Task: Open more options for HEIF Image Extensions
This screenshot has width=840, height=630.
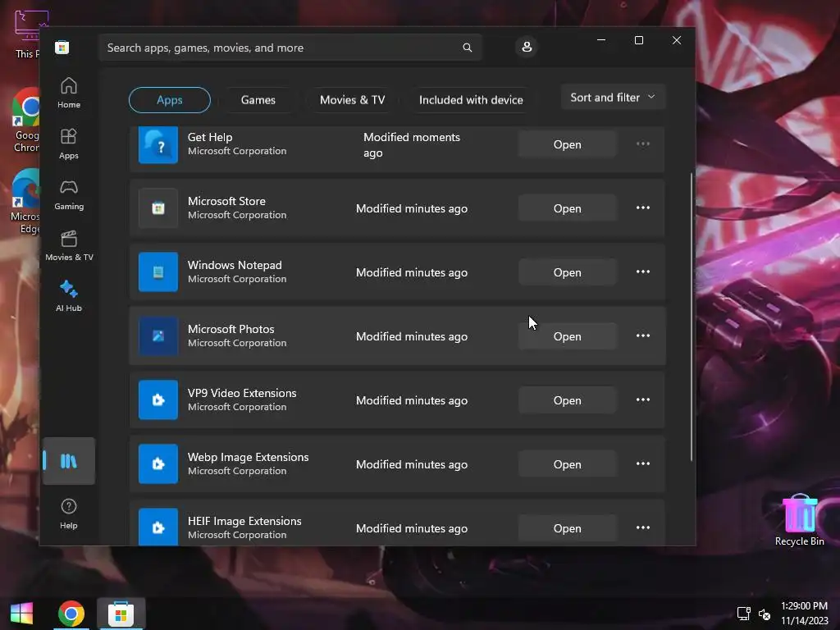Action: [643, 527]
